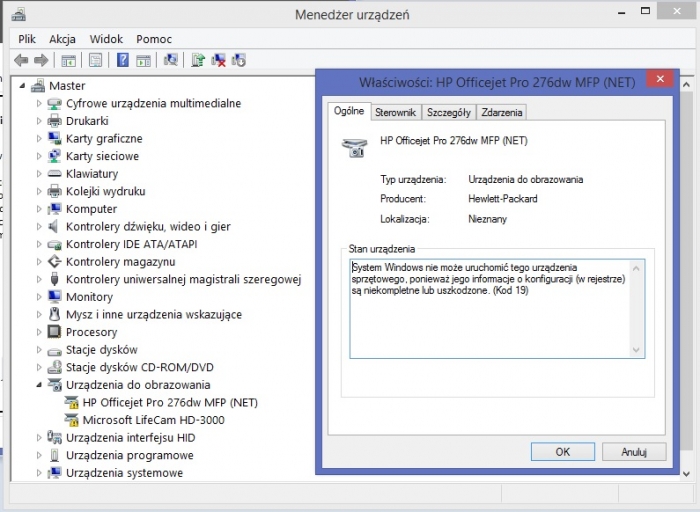The width and height of the screenshot is (700, 512).
Task: Collapse the Urządzenia do obrazowania category
Action: click(39, 385)
